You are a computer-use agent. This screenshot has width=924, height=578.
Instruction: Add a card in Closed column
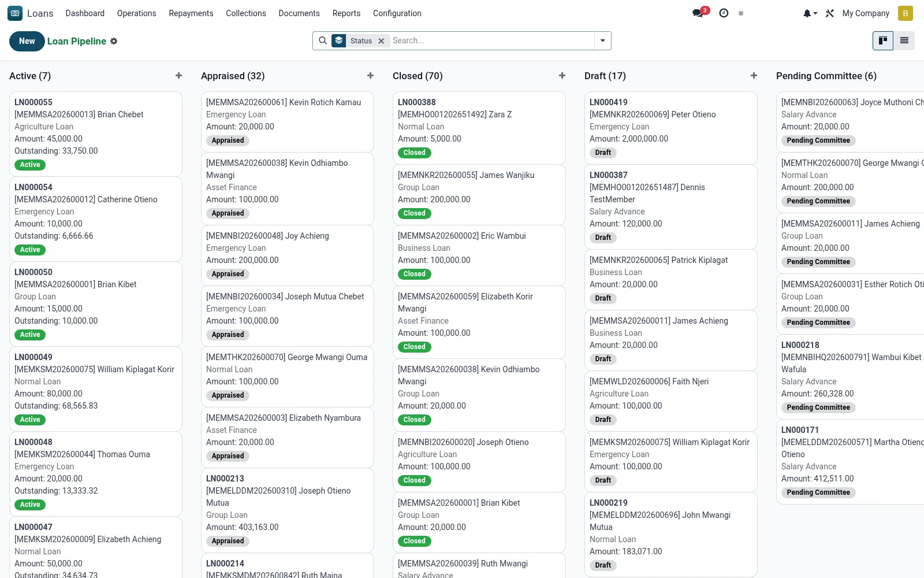562,76
